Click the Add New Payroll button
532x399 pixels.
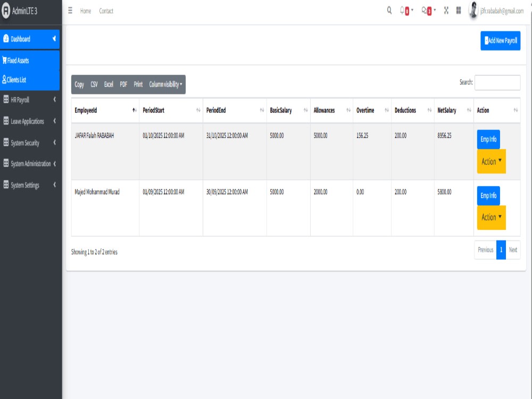click(500, 41)
